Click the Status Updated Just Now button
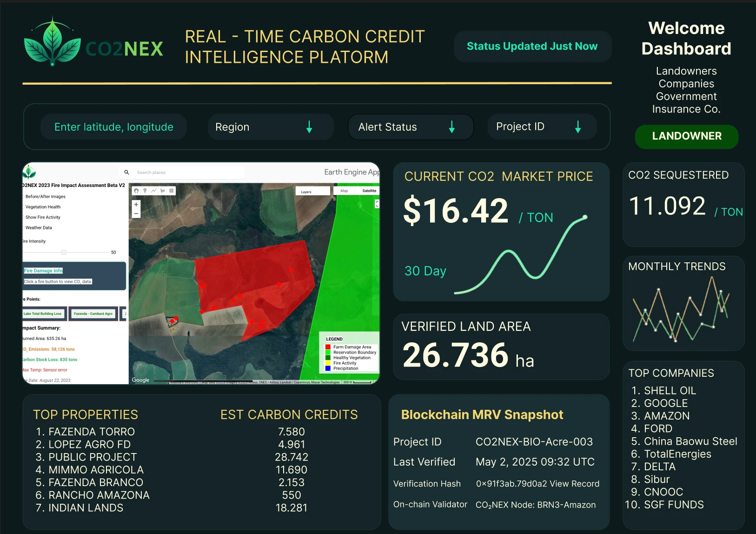 [532, 47]
